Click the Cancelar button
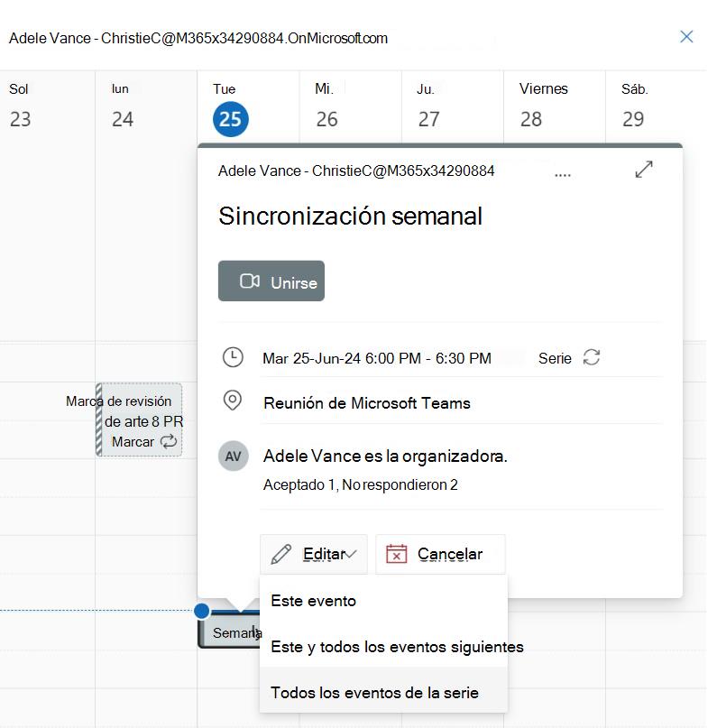 point(440,554)
